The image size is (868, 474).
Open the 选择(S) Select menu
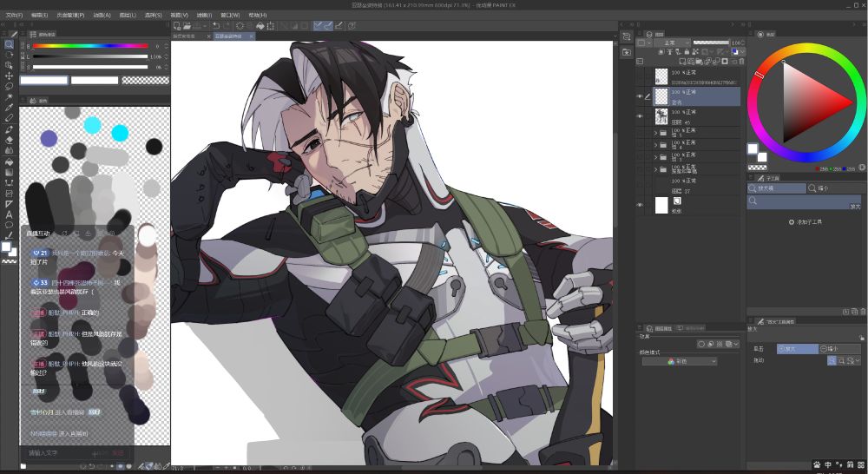[154, 15]
